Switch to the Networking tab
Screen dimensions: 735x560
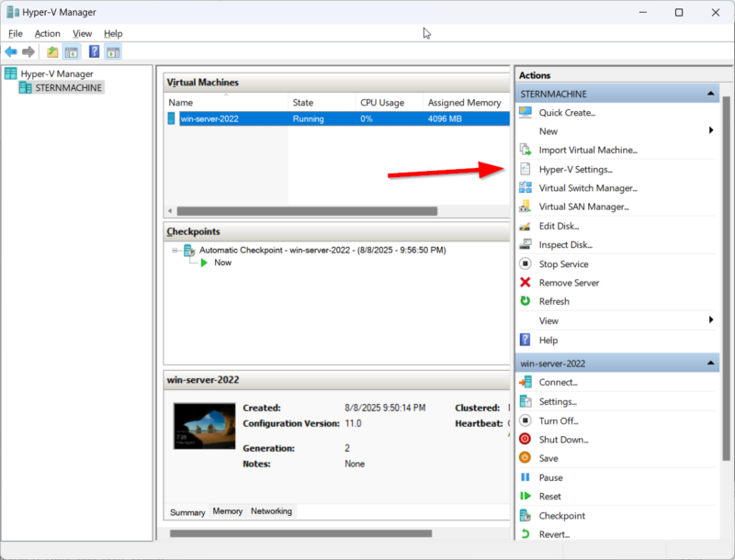click(x=271, y=510)
